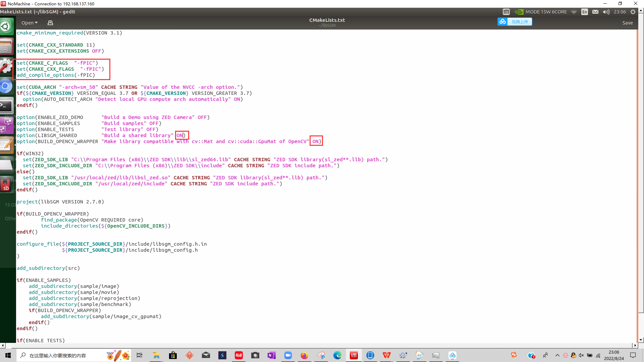The height and width of the screenshot is (362, 644).
Task: Click the 23:06 clock menu
Action: [x=620, y=12]
